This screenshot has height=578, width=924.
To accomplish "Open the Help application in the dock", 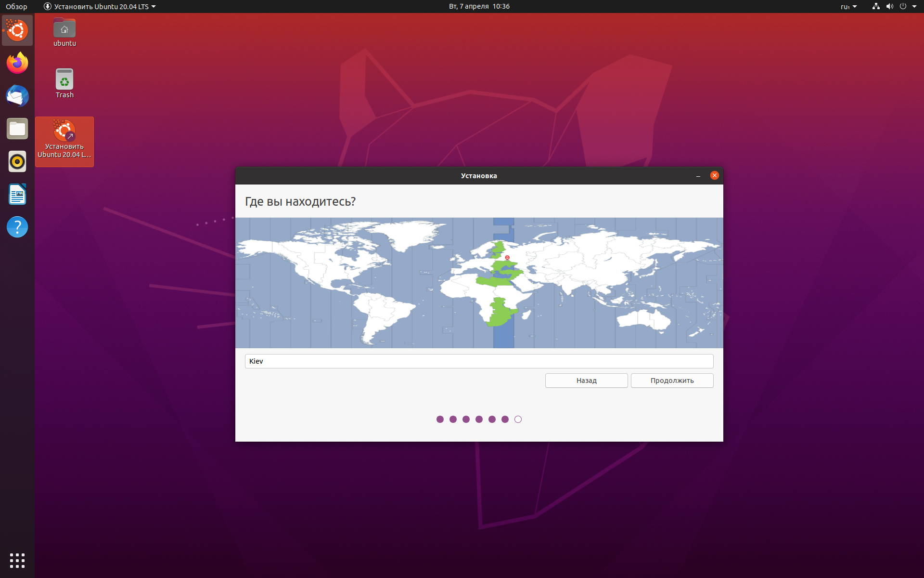I will point(17,227).
